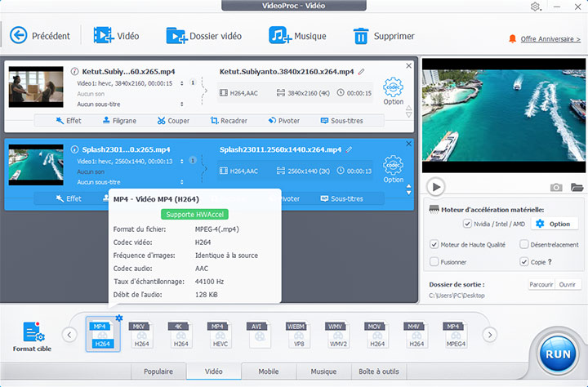Select M4V H264 format
Screen dimensions: 588x387
[416, 335]
